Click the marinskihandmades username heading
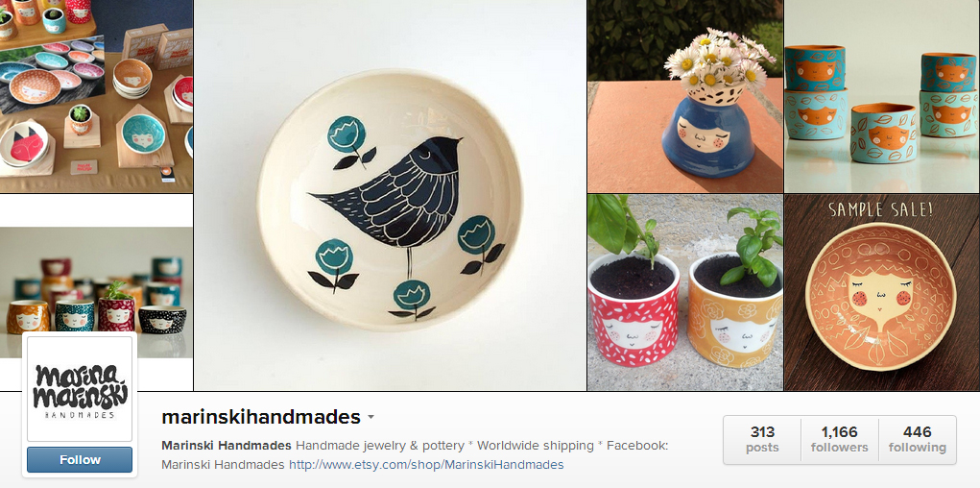This screenshot has width=980, height=488. pos(261,417)
